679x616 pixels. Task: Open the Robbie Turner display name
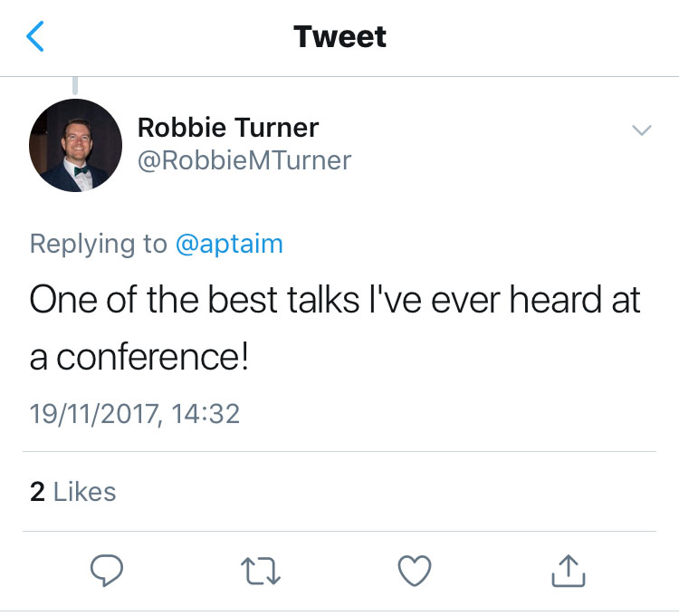point(228,128)
